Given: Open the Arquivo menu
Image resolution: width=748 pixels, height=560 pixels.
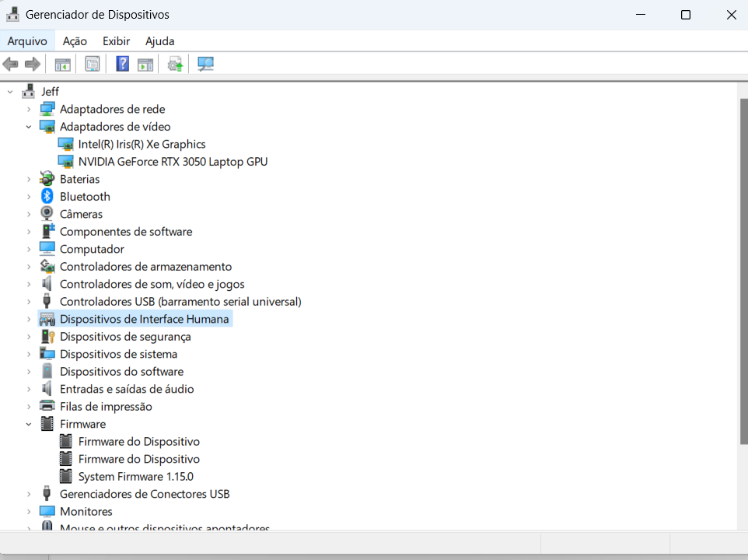Looking at the screenshot, I should (27, 41).
